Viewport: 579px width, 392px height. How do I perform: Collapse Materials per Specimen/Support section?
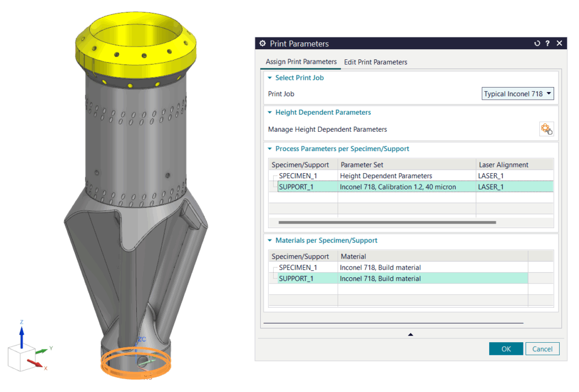[x=270, y=241]
